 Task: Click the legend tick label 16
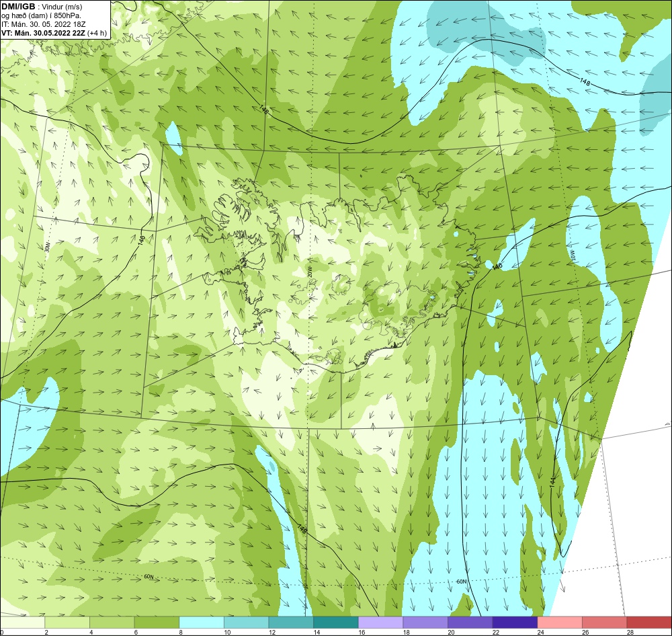362,632
